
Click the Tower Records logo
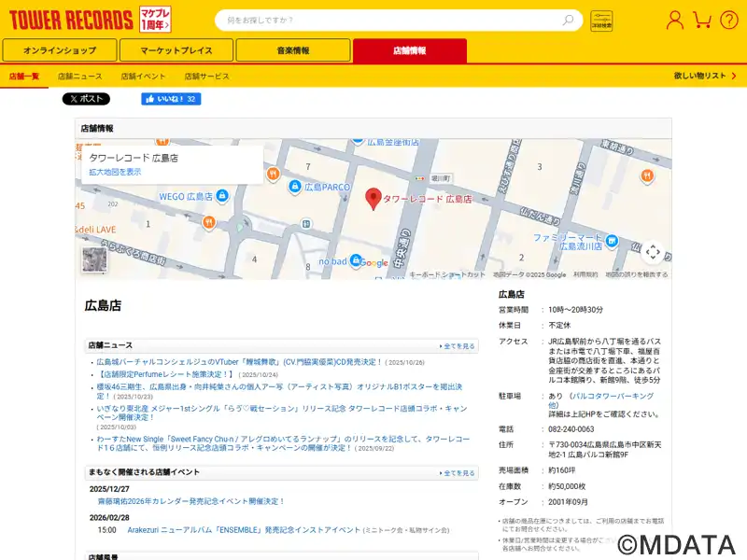click(71, 20)
